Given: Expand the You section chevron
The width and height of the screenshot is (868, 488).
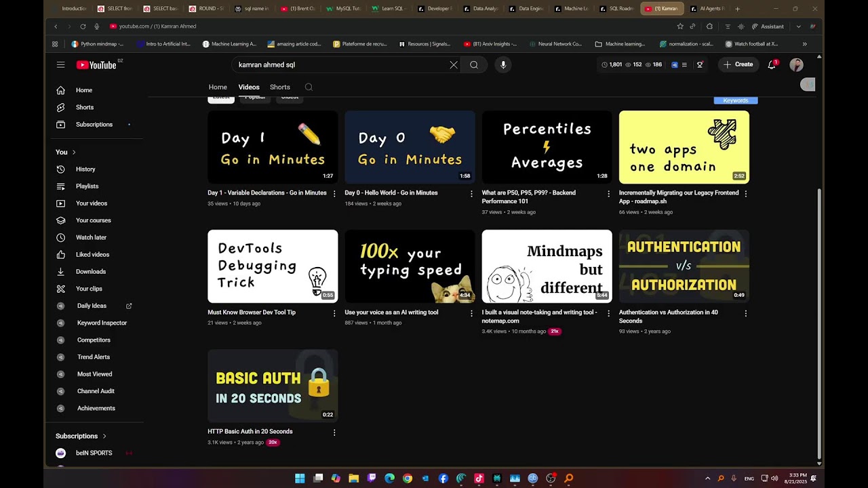Looking at the screenshot, I should click(74, 152).
